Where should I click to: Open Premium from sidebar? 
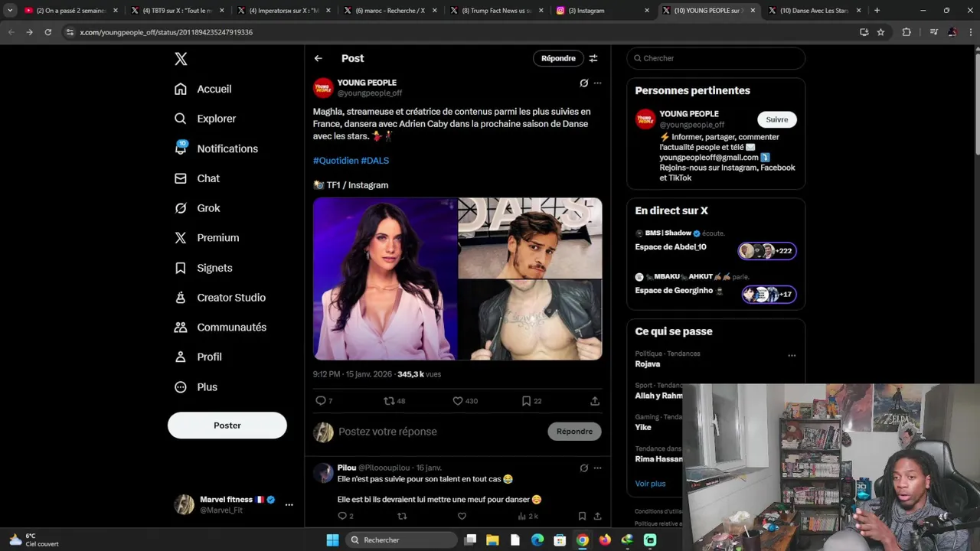pos(207,238)
